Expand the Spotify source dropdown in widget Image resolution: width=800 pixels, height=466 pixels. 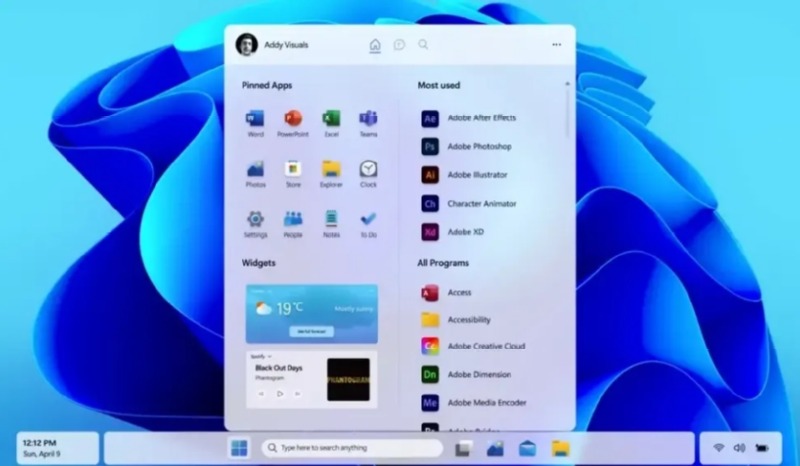point(269,356)
